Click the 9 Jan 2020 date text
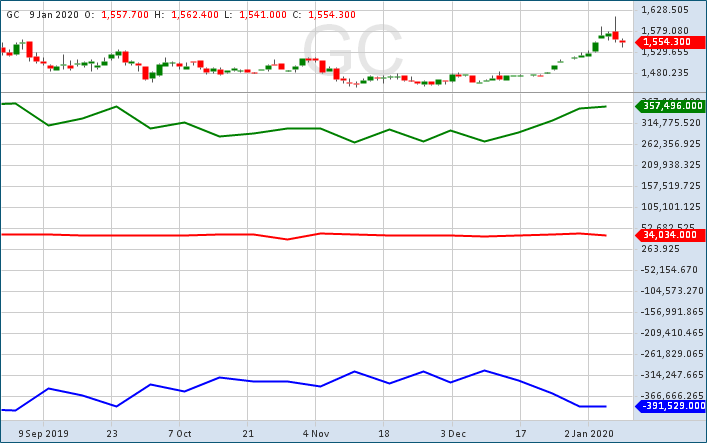Screen dimensions: 707x443 (x=54, y=15)
